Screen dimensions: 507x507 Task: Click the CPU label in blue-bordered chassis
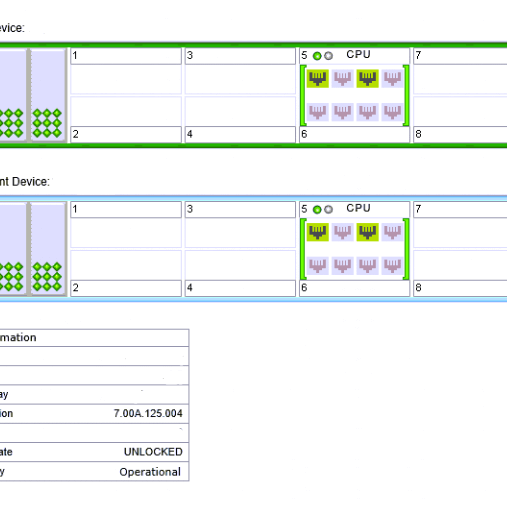(358, 208)
